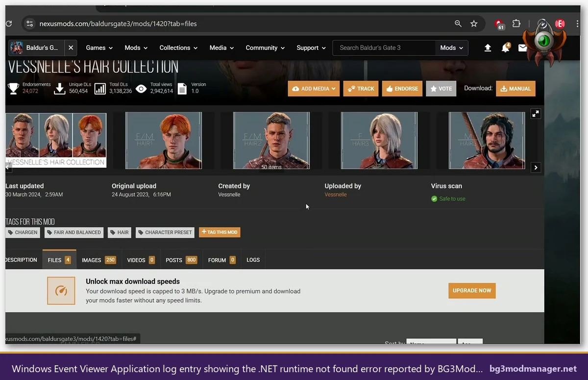Select the CHARGEN tag
Screen dimensions: 588x380
[x=23, y=232]
